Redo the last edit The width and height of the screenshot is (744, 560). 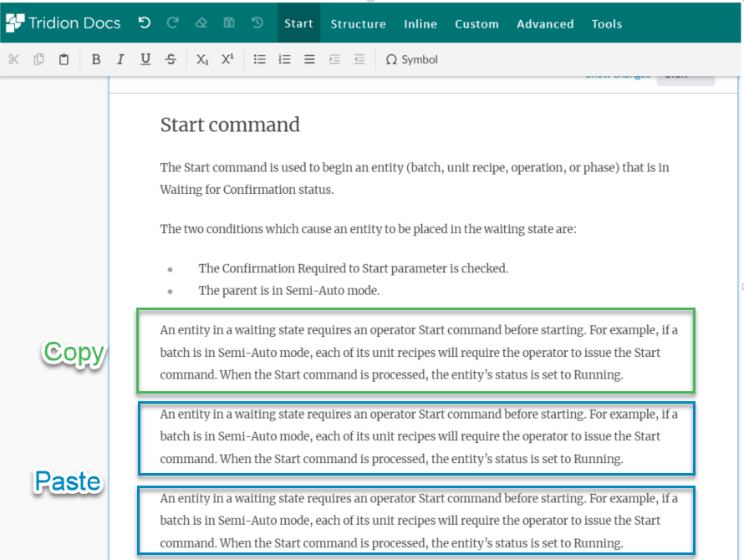click(x=173, y=23)
